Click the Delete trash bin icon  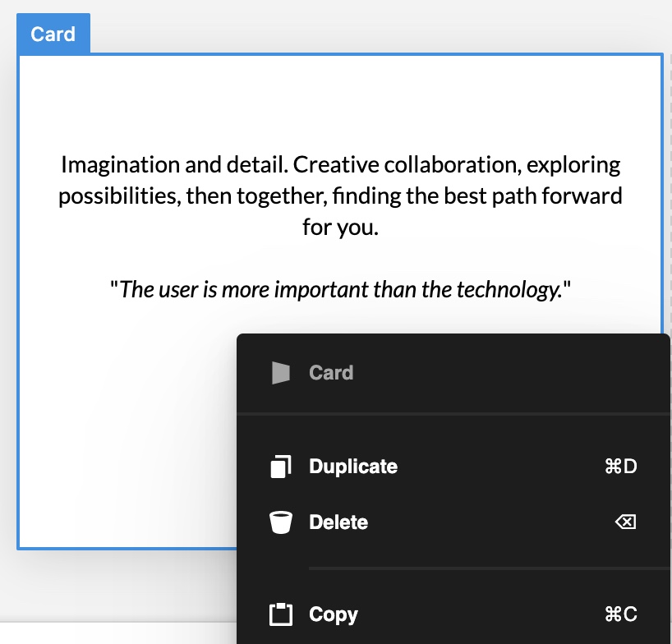click(281, 522)
